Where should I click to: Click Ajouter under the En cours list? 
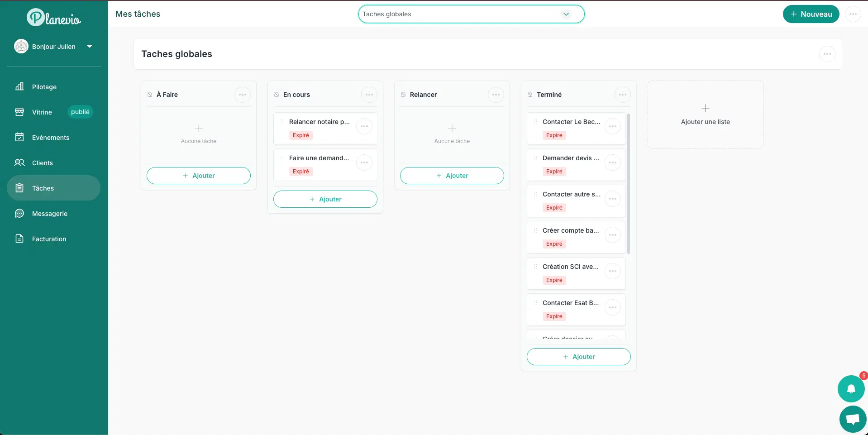pyautogui.click(x=325, y=199)
